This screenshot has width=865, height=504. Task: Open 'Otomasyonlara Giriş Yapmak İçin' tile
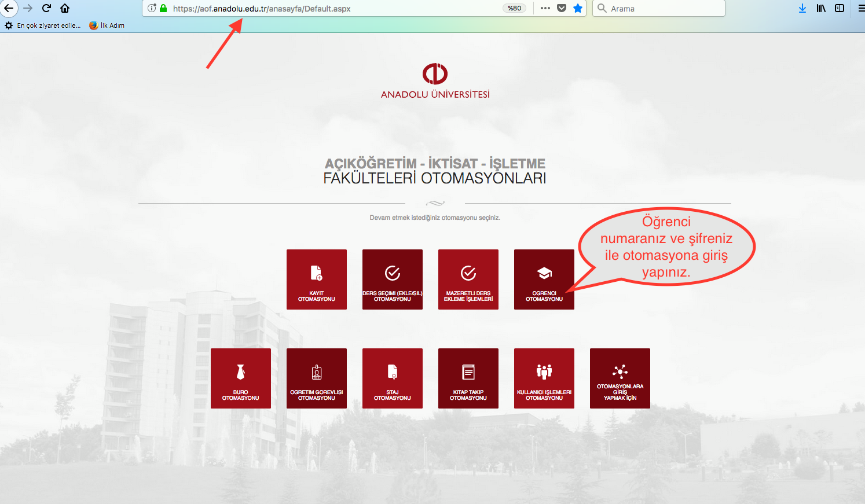coord(620,378)
